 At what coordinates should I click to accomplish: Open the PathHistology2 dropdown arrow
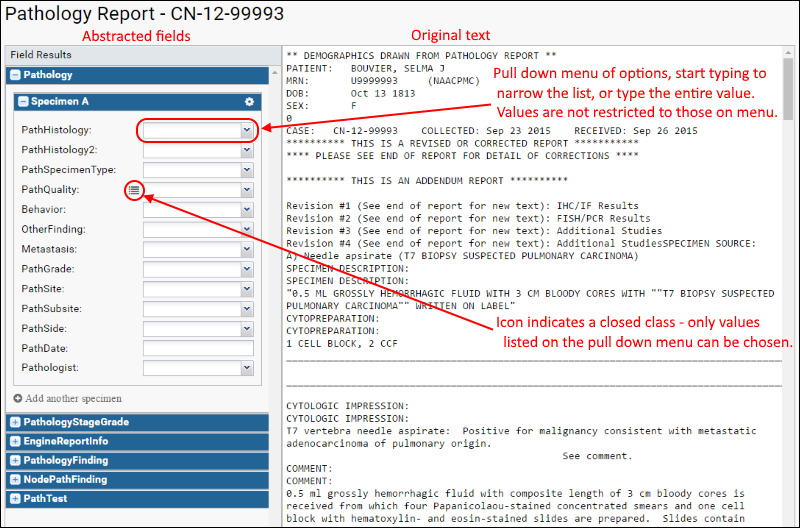[247, 150]
